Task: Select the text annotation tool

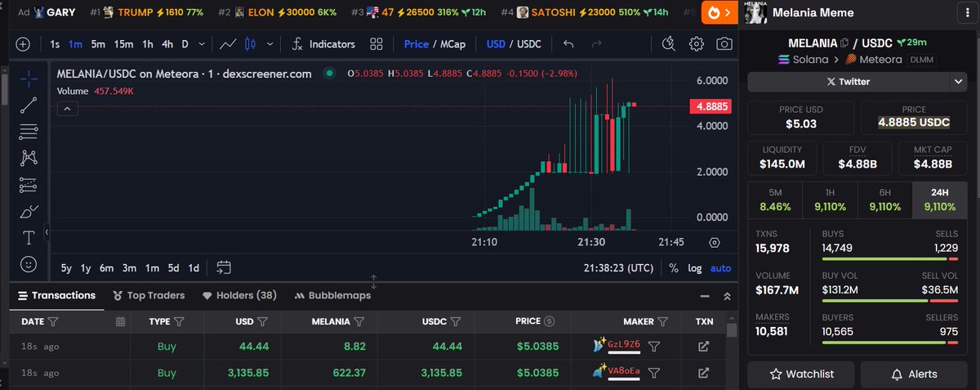Action: tap(29, 238)
